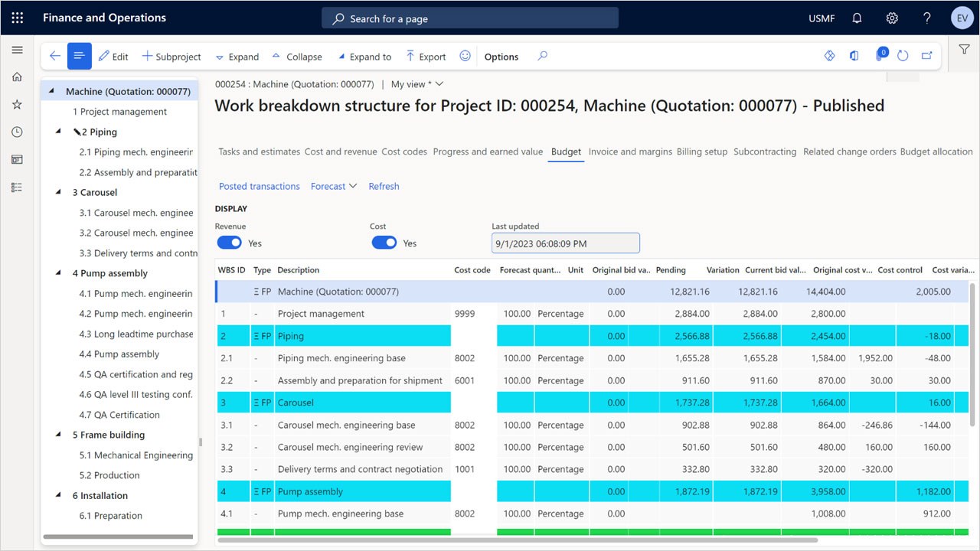Screen dimensions: 980x551
Task: Open Modules list icon in the sidebar
Action: [x=17, y=187]
